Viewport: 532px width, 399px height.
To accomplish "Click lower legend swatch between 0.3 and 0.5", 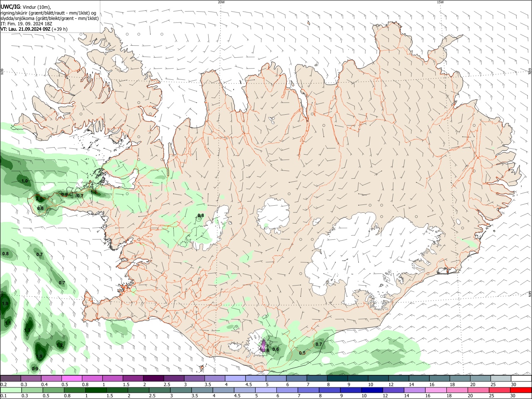I will coord(32,390).
